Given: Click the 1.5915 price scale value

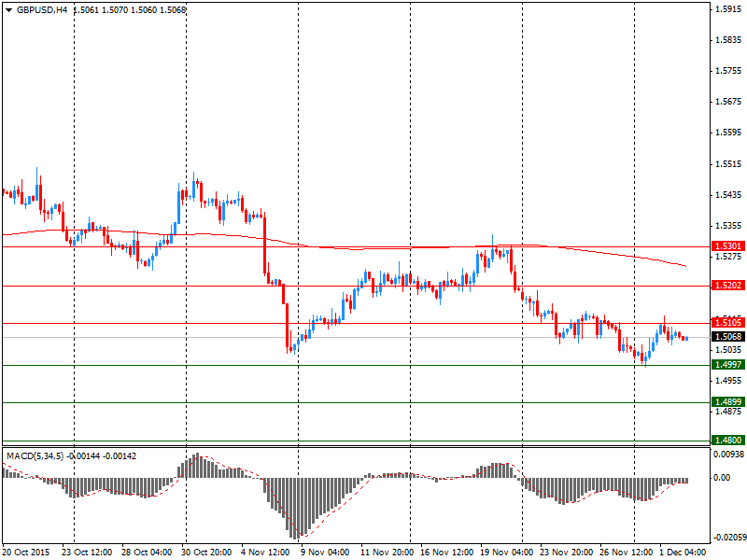Looking at the screenshot, I should click(729, 9).
